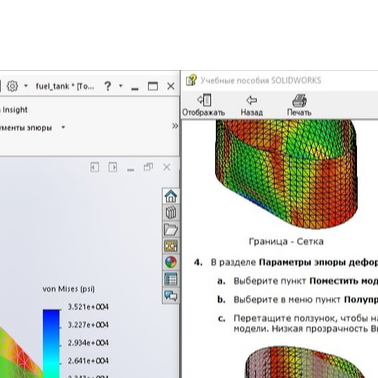Open the эпюры tools dropdown arrow
The width and height of the screenshot is (378, 378).
pos(63,127)
